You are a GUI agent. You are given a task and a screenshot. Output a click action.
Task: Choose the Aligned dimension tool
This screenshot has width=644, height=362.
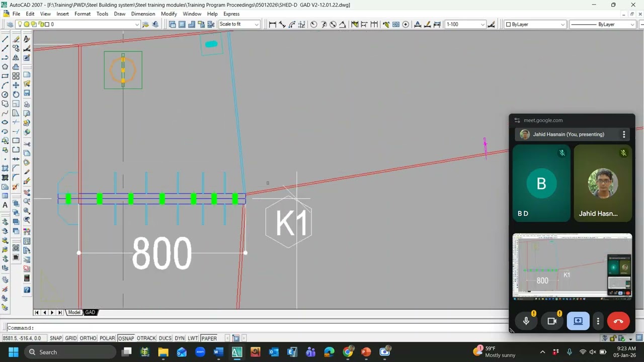coord(282,24)
